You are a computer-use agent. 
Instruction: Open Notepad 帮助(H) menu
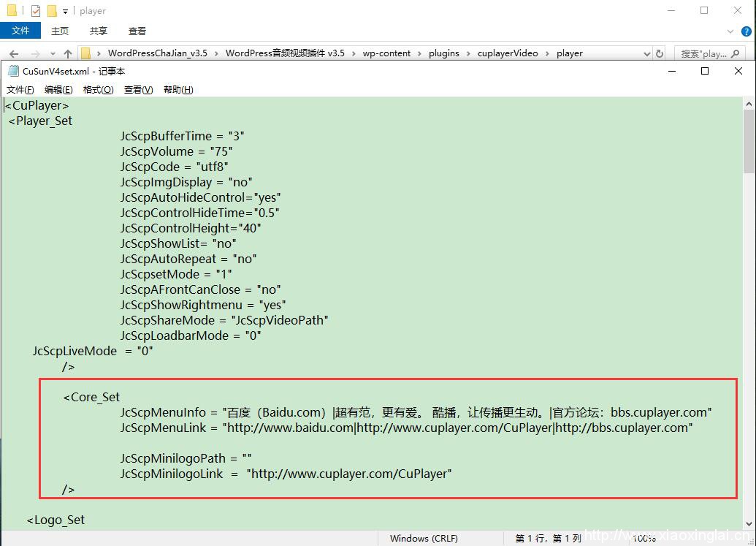pyautogui.click(x=178, y=90)
